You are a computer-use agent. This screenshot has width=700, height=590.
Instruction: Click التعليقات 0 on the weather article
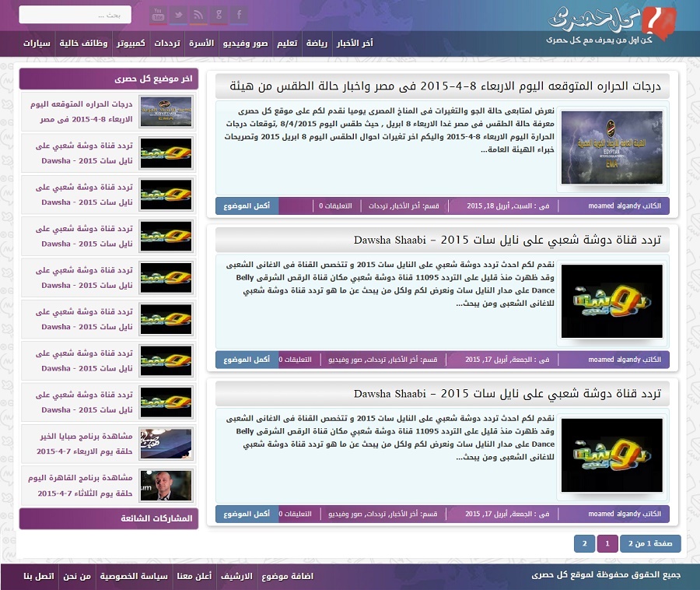335,206
